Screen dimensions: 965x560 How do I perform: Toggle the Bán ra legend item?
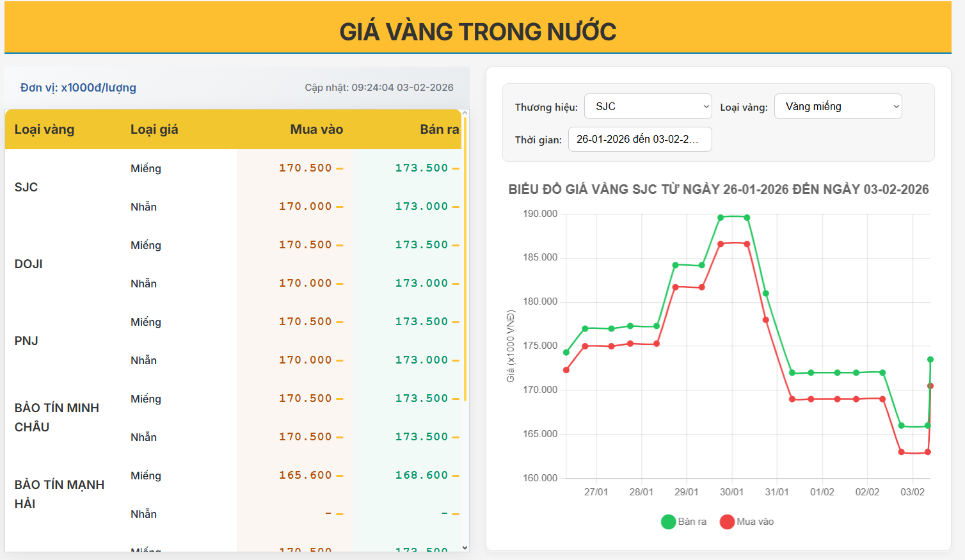683,522
